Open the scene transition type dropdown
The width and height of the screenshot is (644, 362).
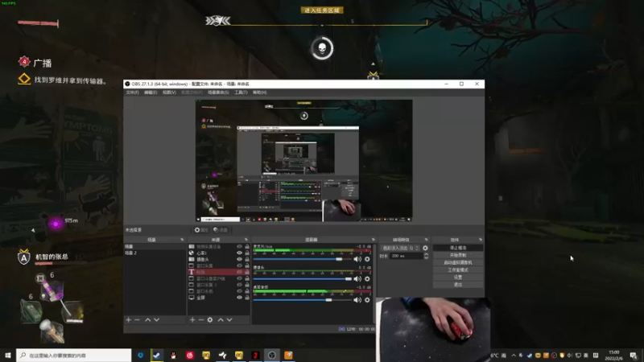(x=400, y=248)
